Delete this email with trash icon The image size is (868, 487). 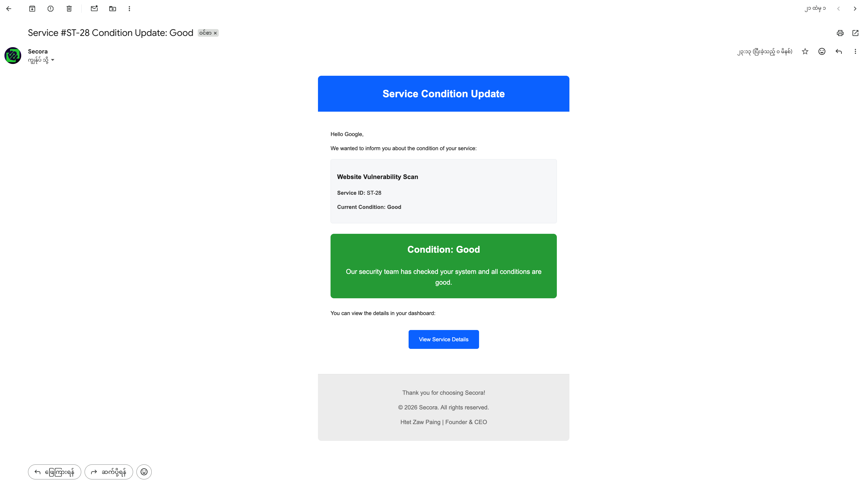[x=69, y=9]
